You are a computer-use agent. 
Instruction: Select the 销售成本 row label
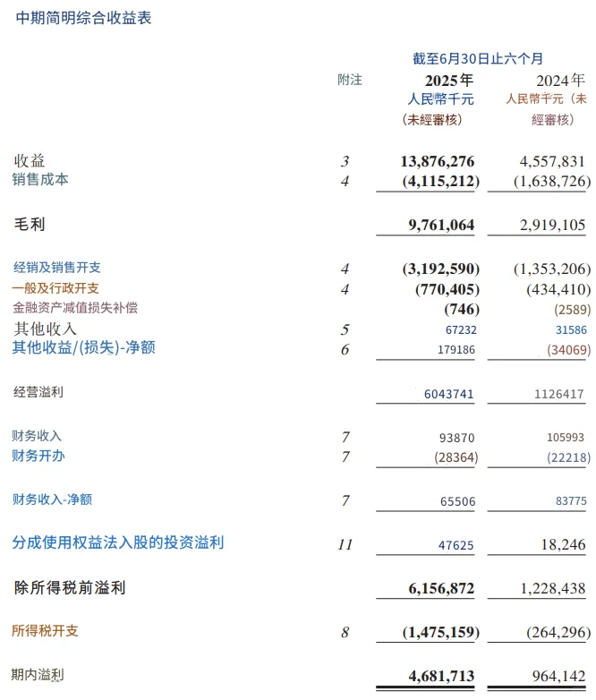click(x=40, y=179)
